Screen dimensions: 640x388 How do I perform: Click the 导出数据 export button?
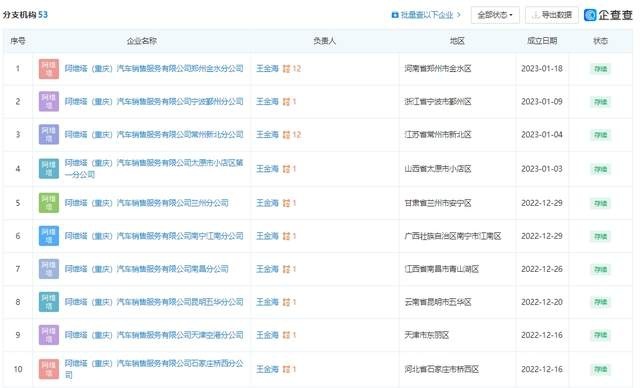(552, 15)
